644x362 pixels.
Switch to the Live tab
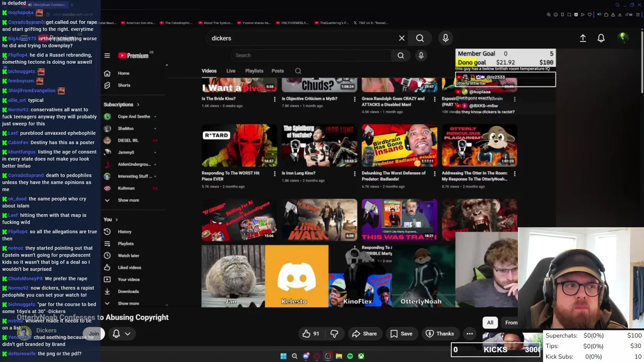(231, 71)
